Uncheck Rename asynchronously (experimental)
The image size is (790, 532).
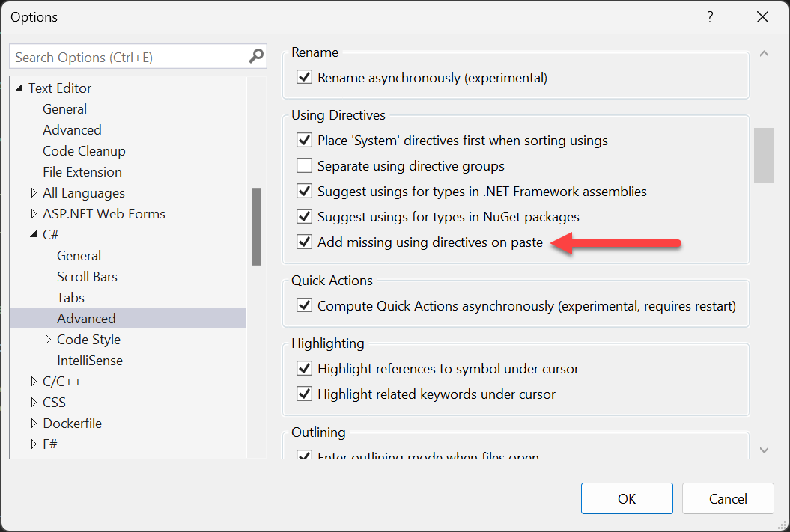(304, 78)
